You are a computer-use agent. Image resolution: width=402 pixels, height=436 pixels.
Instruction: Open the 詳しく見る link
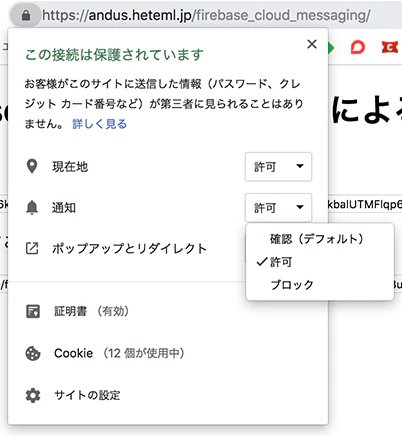click(100, 124)
